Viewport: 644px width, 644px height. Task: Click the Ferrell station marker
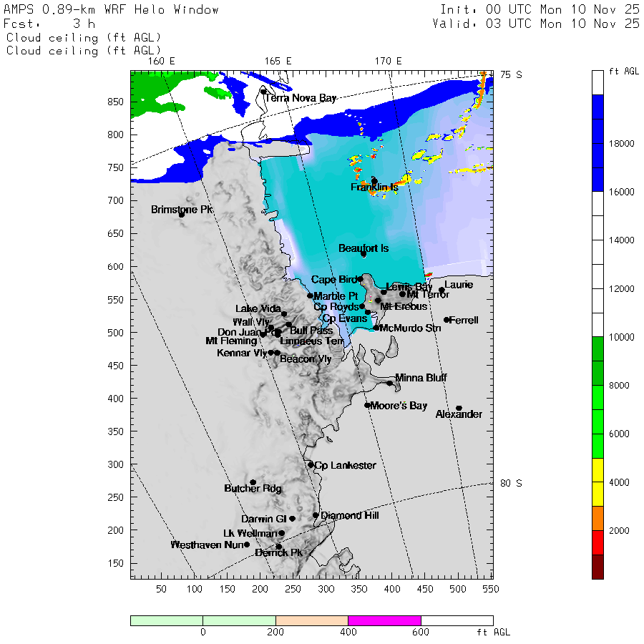click(447, 320)
